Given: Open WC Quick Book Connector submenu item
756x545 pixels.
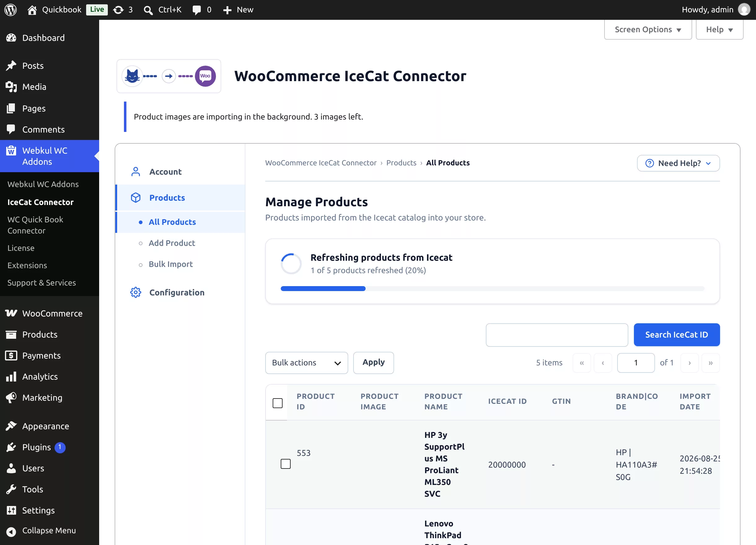Looking at the screenshot, I should point(35,225).
